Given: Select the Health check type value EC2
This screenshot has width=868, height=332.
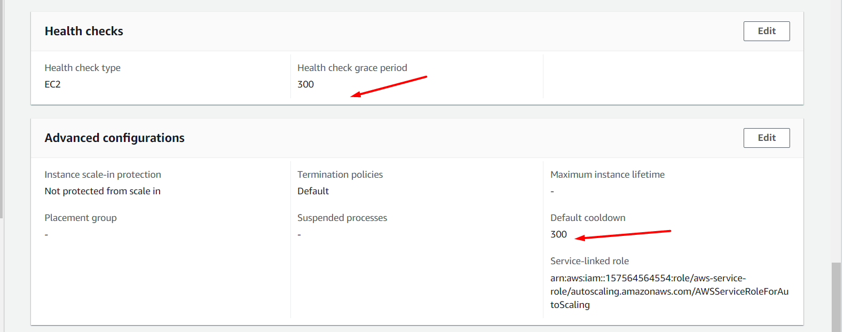Looking at the screenshot, I should pos(52,84).
